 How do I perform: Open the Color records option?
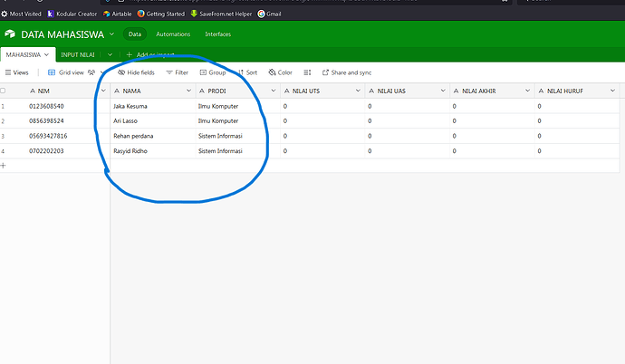[x=280, y=72]
